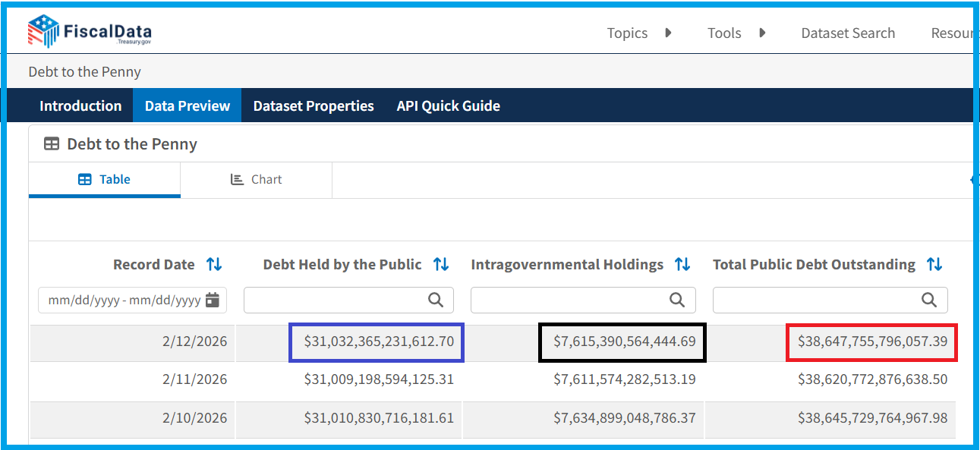
Task: Sort by Total Public Debt Outstanding
Action: point(934,265)
